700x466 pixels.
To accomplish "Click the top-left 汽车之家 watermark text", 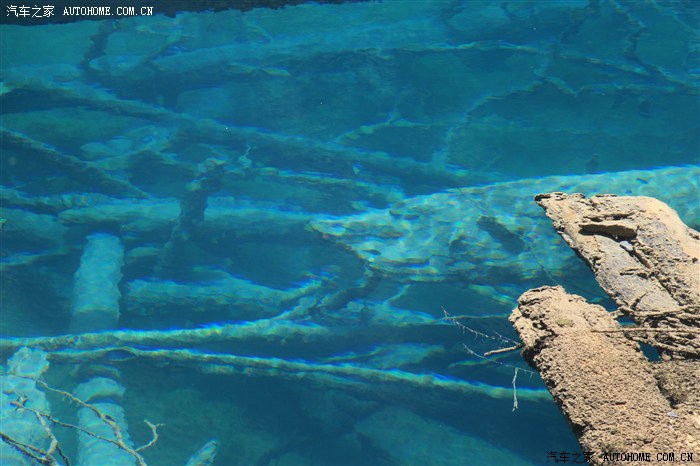I will [30, 11].
